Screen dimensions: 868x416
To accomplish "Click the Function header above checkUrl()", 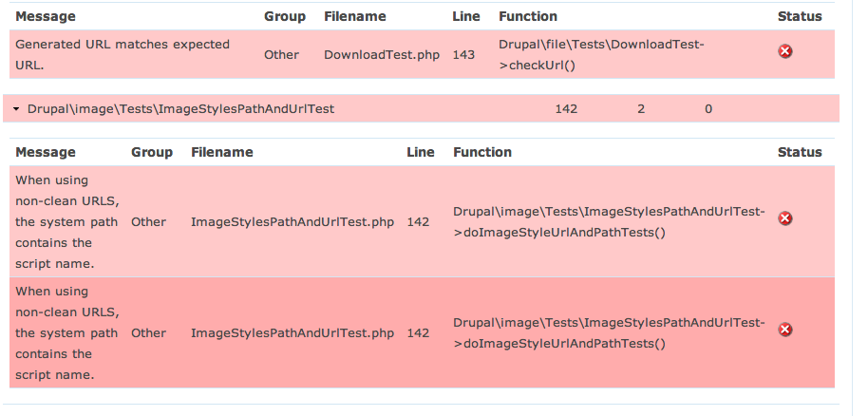I will (x=528, y=16).
